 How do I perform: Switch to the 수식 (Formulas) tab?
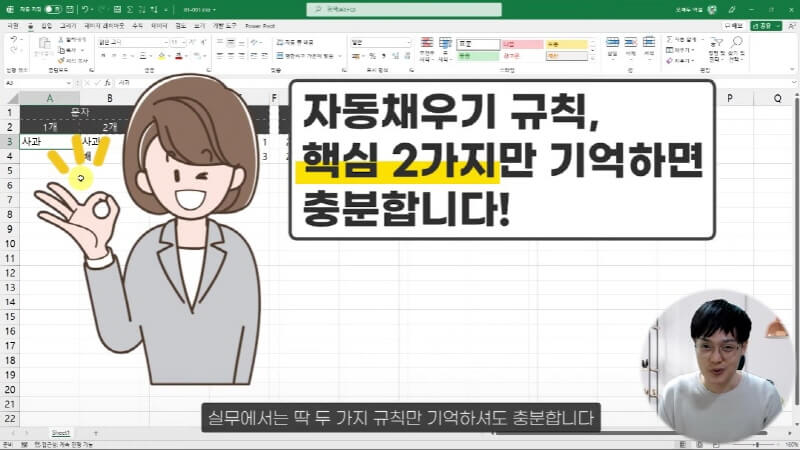click(x=137, y=26)
